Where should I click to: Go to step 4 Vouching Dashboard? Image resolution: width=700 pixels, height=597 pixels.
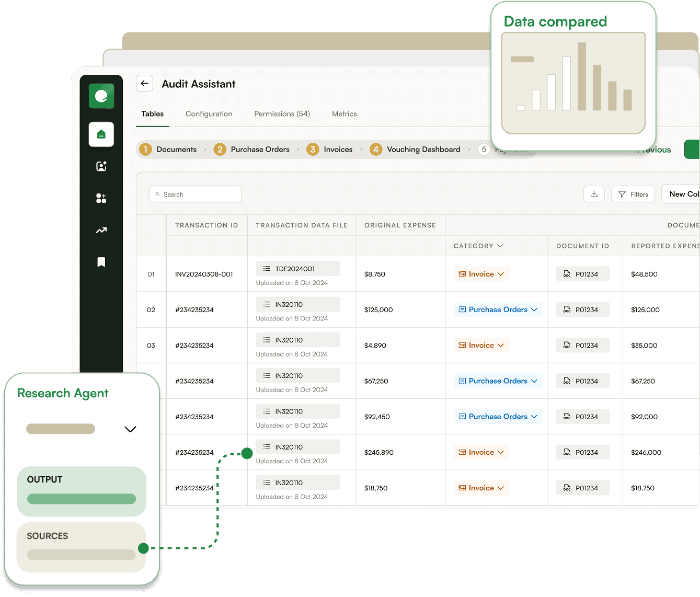[x=415, y=150]
